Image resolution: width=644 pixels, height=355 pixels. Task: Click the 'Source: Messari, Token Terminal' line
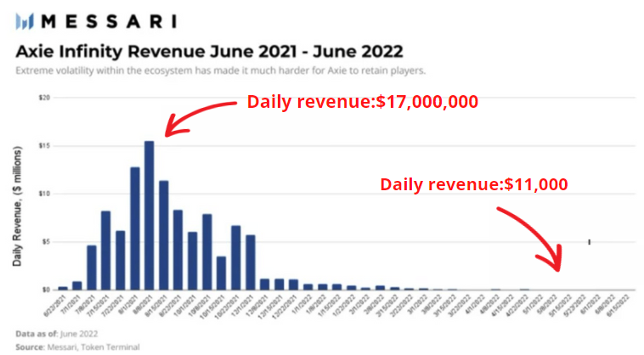(x=77, y=347)
